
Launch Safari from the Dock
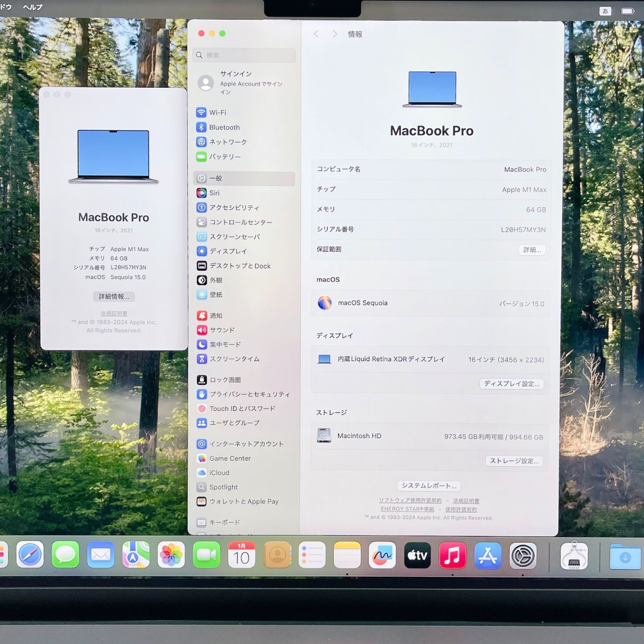pyautogui.click(x=30, y=555)
